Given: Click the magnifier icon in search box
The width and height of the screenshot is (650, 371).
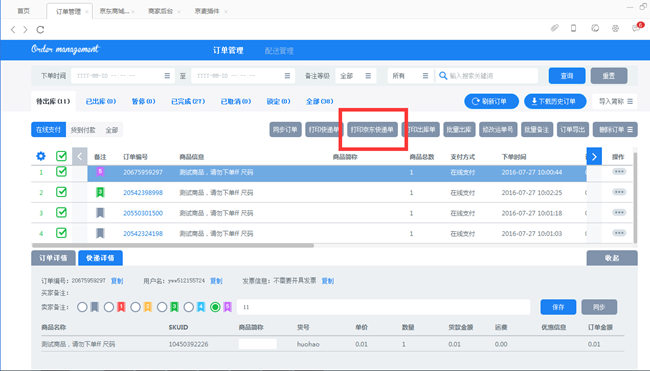Looking at the screenshot, I should 443,76.
